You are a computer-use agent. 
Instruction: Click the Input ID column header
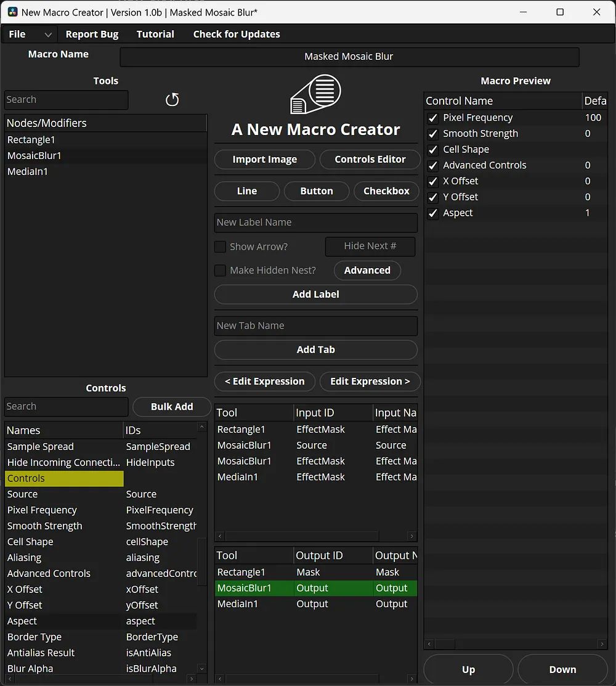[333, 412]
